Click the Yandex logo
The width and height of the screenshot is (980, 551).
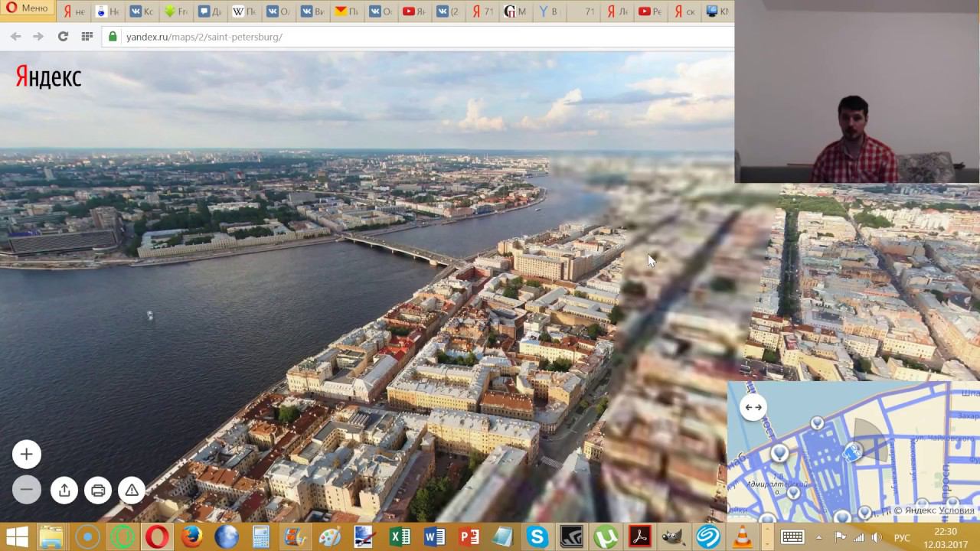pyautogui.click(x=48, y=77)
